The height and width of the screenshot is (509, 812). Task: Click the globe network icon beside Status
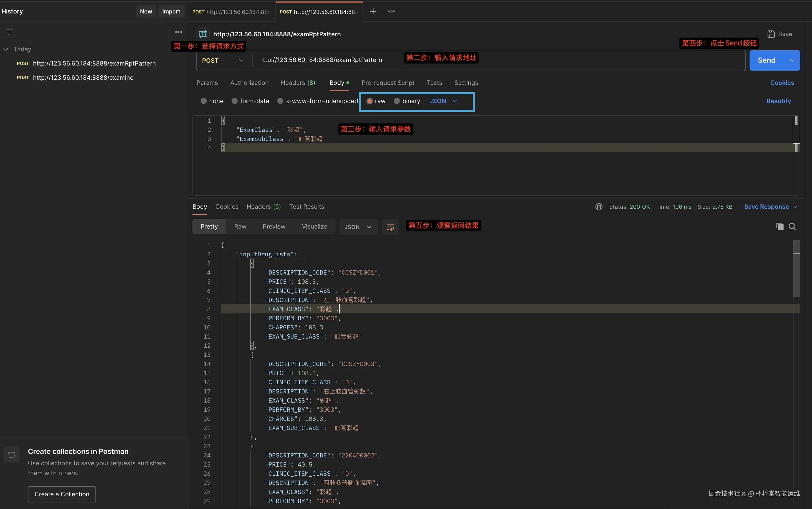tap(599, 207)
